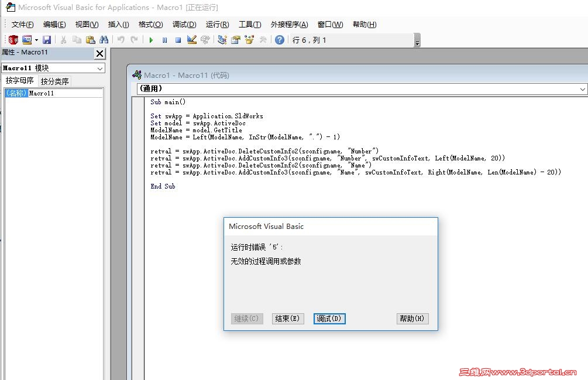Switch to the 按分类序 tab

[x=54, y=81]
